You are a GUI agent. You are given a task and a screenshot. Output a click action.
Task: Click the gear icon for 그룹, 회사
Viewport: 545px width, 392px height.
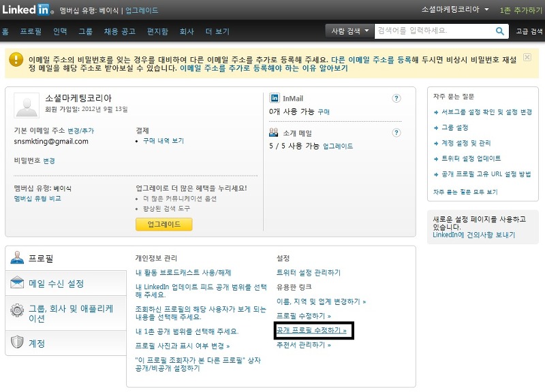(17, 310)
